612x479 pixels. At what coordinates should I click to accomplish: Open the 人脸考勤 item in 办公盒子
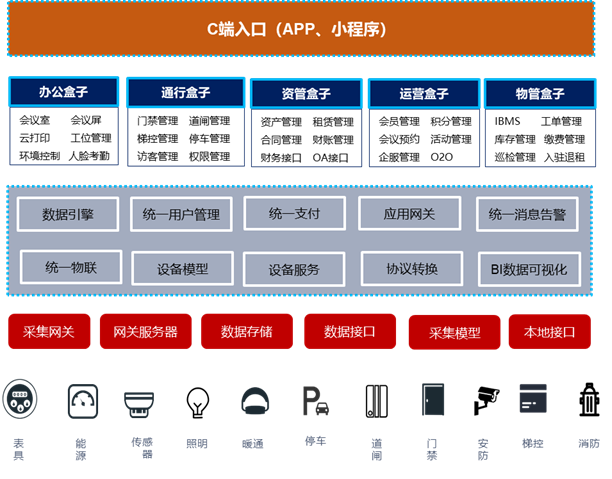(89, 156)
